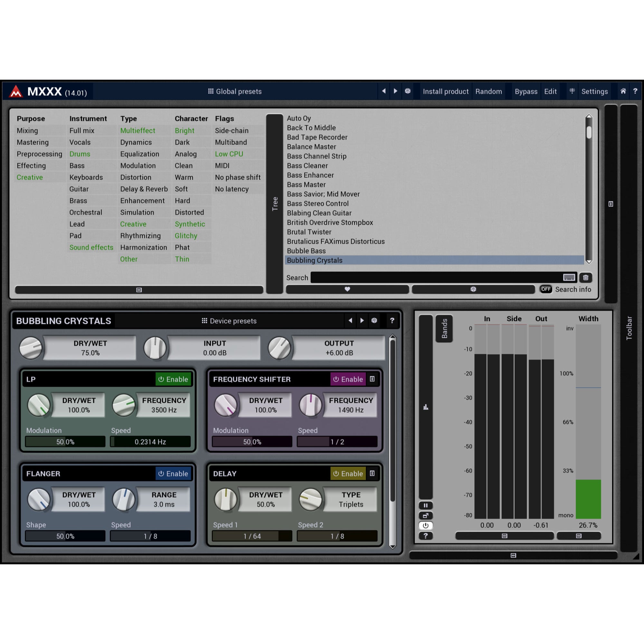Click Delay module expand icon

pyautogui.click(x=372, y=473)
